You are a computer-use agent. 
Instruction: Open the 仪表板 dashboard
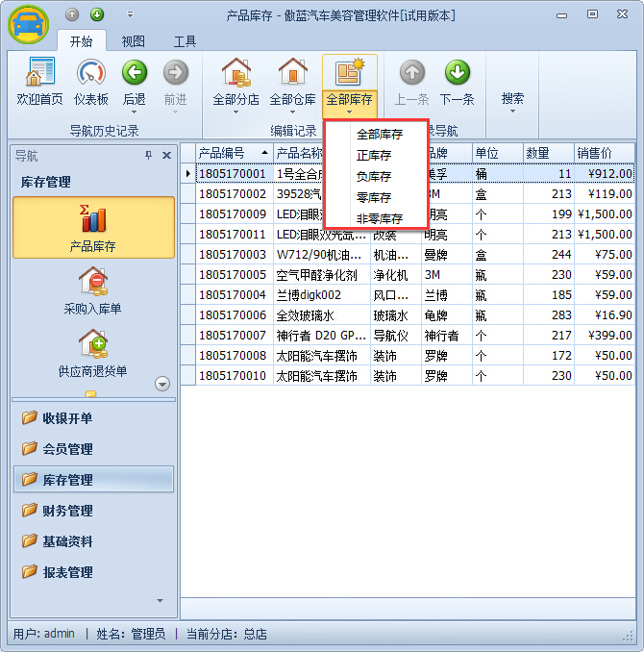(90, 73)
